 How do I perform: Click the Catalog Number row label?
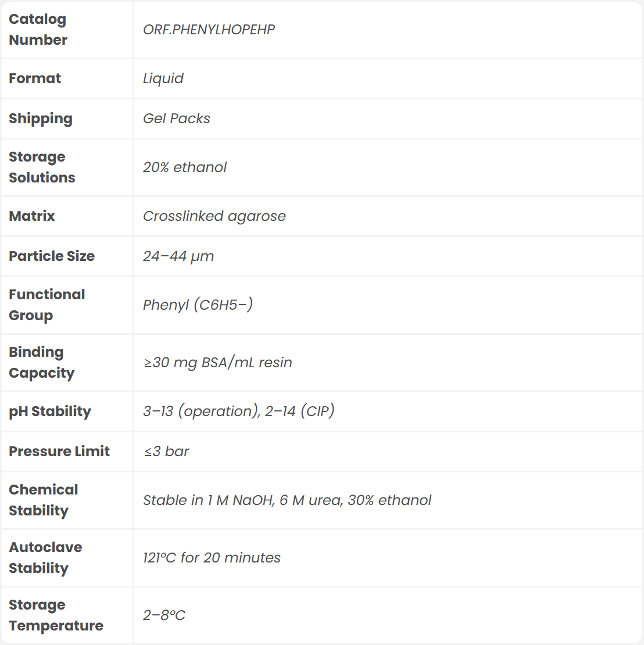[38, 30]
